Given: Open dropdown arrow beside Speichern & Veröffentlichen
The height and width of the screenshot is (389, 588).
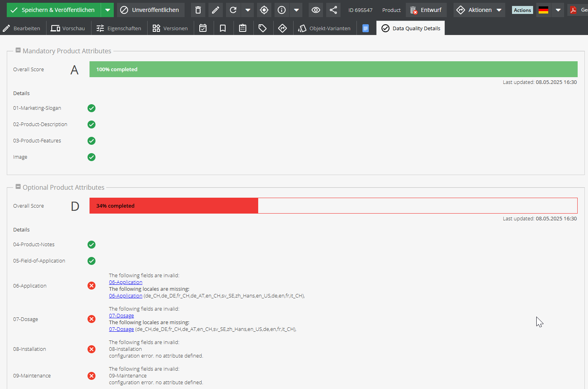Looking at the screenshot, I should coord(107,10).
